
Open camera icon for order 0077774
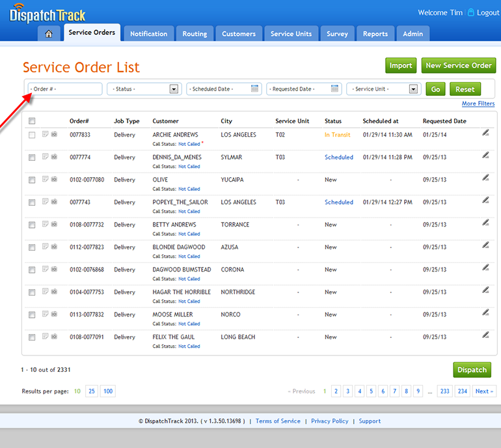pos(54,157)
